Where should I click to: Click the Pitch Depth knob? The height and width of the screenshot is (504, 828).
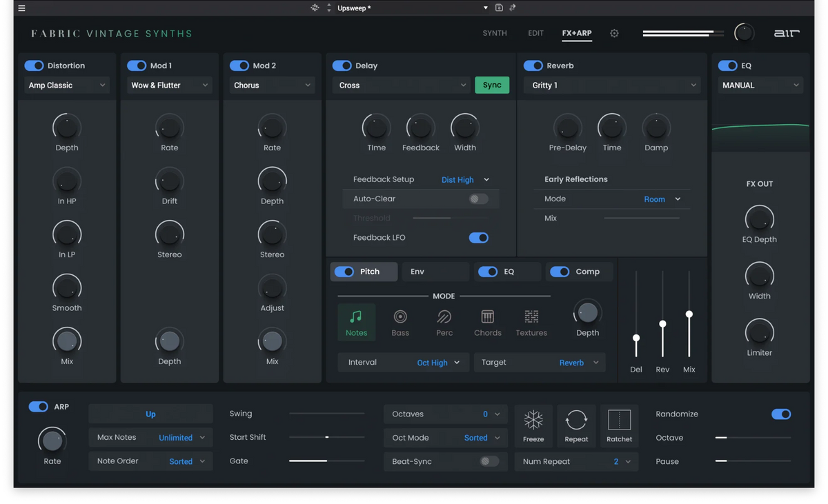pos(587,313)
